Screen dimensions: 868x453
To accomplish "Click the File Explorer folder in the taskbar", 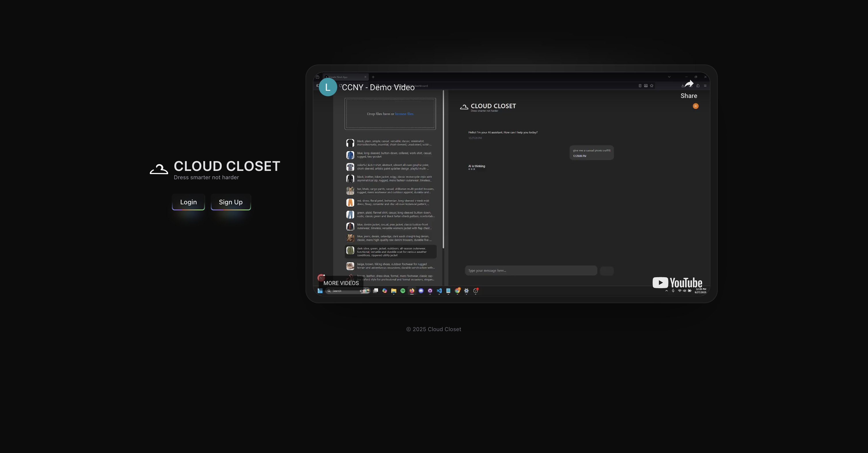I will point(394,290).
